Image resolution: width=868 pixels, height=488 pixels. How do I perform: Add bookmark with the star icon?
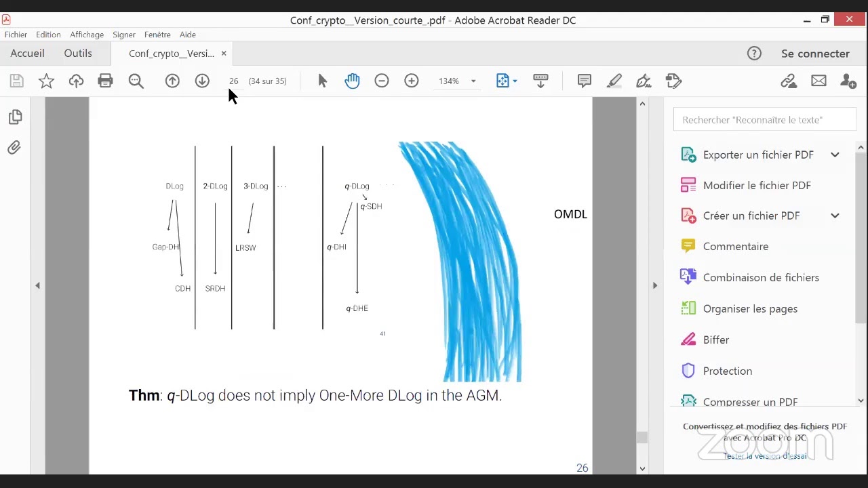(46, 81)
